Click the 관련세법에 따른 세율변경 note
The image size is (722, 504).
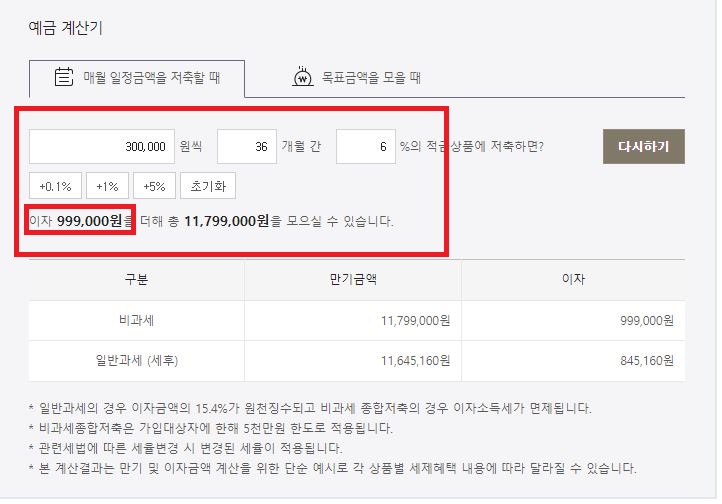pos(186,448)
